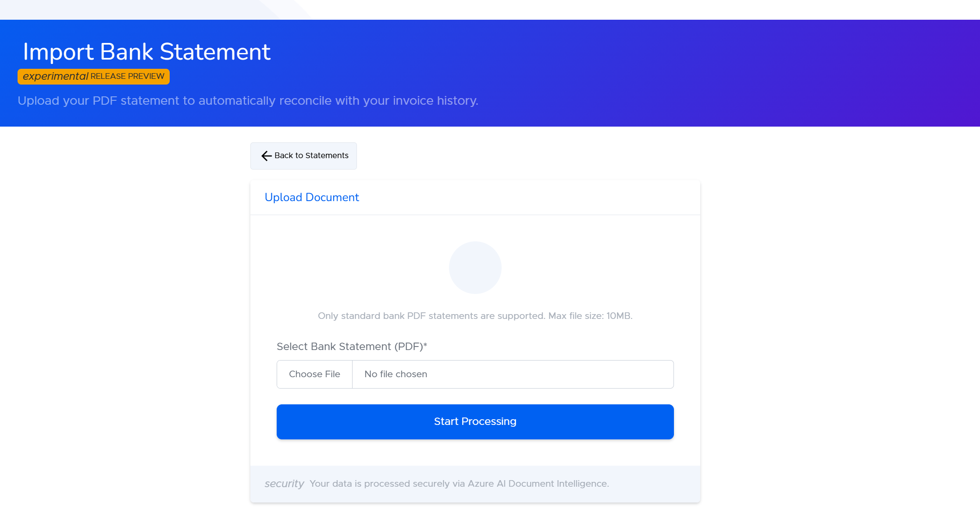The image size is (980, 513).
Task: Click the security icon in the footer bar
Action: tap(284, 484)
